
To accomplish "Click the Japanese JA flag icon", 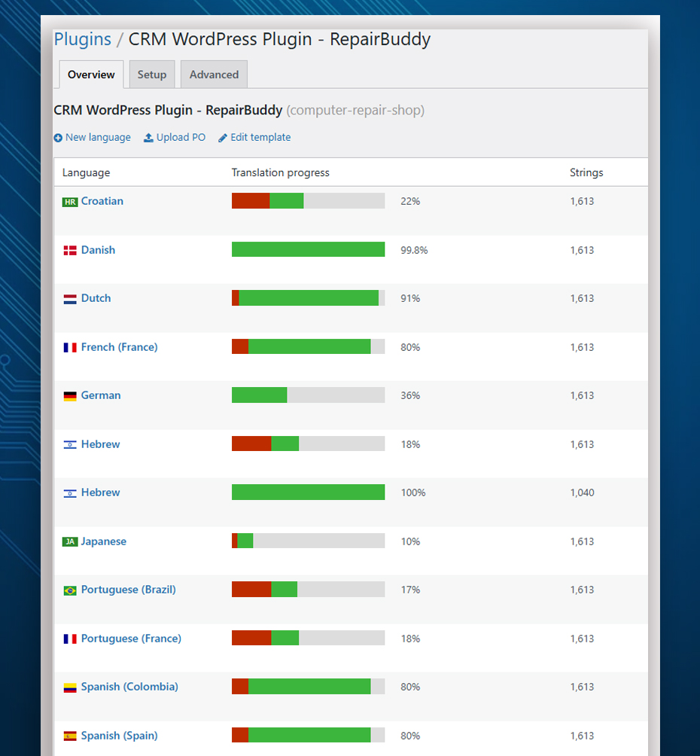I will pos(70,542).
